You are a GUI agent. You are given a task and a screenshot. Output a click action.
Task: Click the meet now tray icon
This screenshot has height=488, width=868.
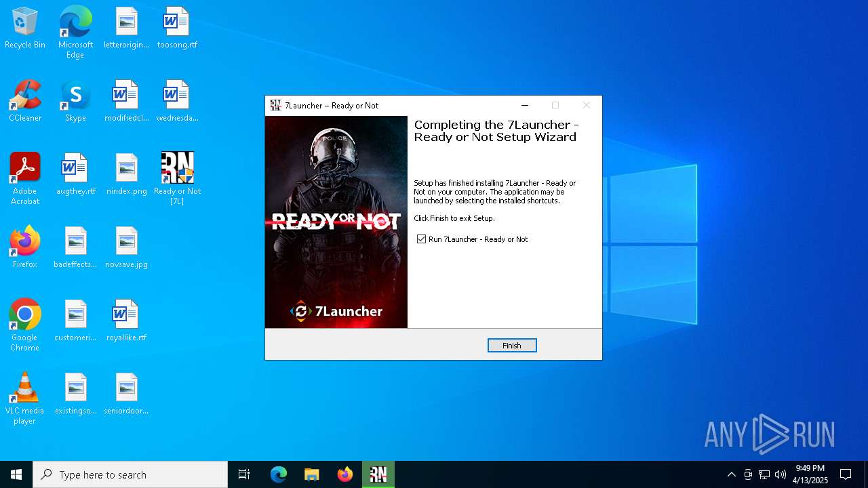pos(748,474)
